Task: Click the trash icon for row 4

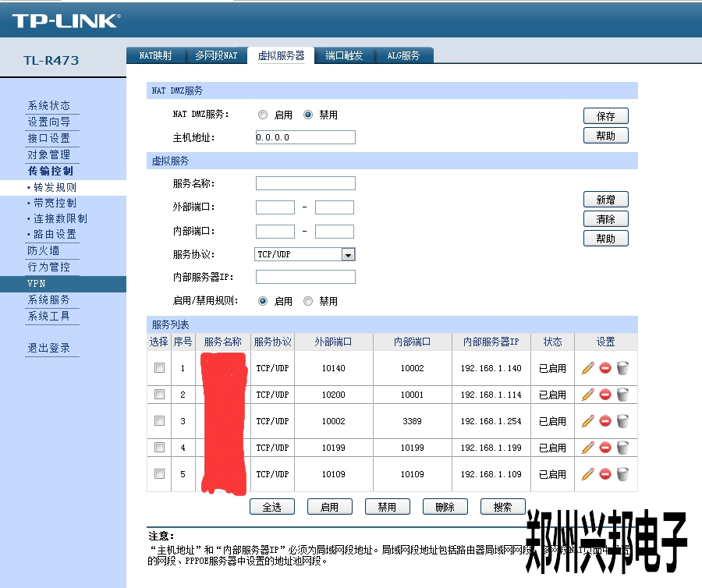Action: (622, 448)
